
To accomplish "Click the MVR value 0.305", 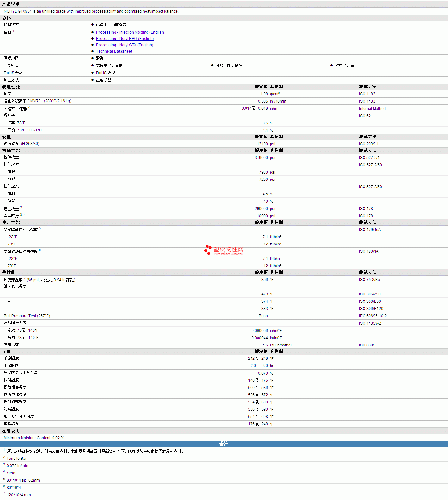I will pos(263,101).
